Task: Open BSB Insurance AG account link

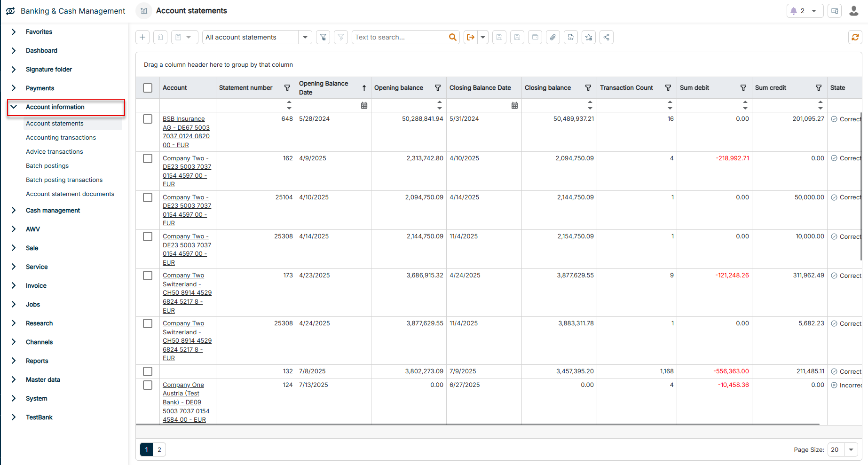Action: pyautogui.click(x=186, y=132)
